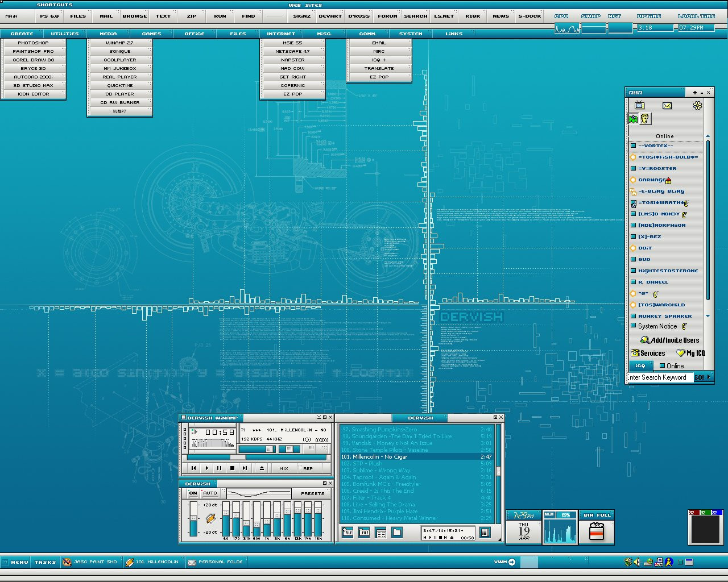Open ICQ System Notice
The width and height of the screenshot is (728, 582).
[x=659, y=326]
